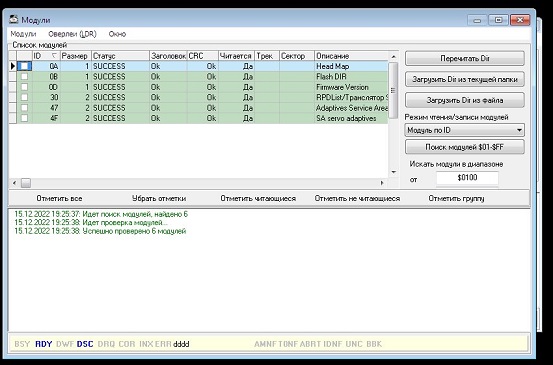Select the RPDList/Транслятор description cell
Screen dimensions: 553x365
(351, 97)
